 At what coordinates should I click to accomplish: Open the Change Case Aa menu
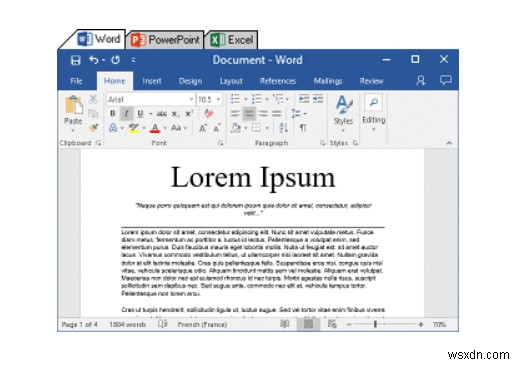coord(176,128)
